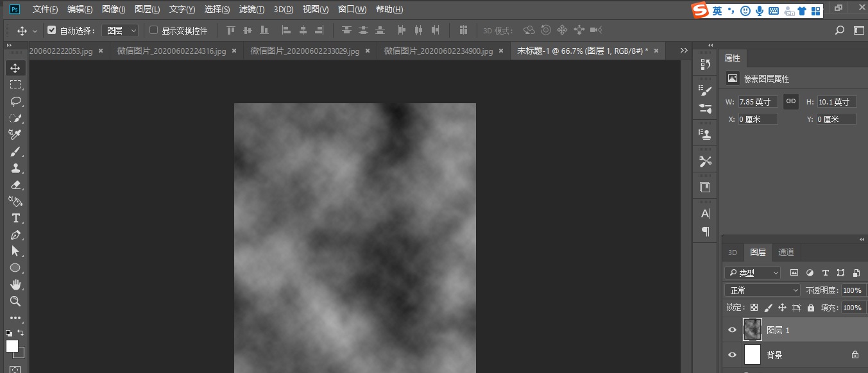Enable lock transparent pixels in Layers panel
868x373 pixels.
(x=754, y=308)
